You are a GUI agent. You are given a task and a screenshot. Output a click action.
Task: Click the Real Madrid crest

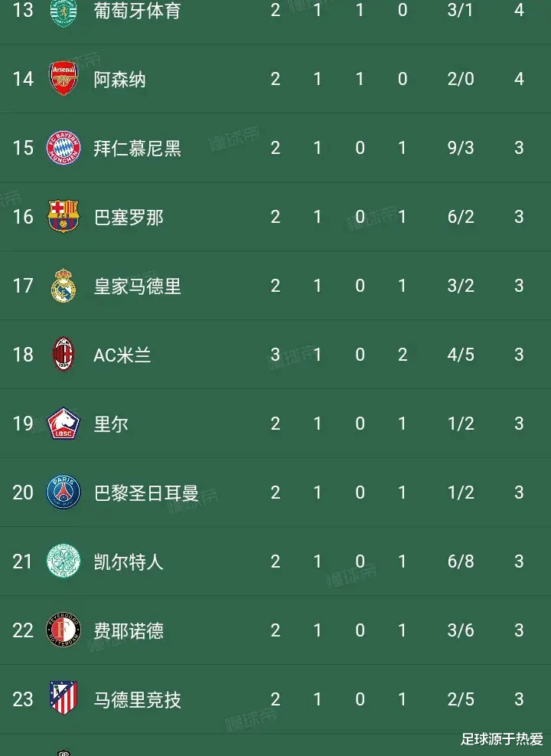coord(64,286)
